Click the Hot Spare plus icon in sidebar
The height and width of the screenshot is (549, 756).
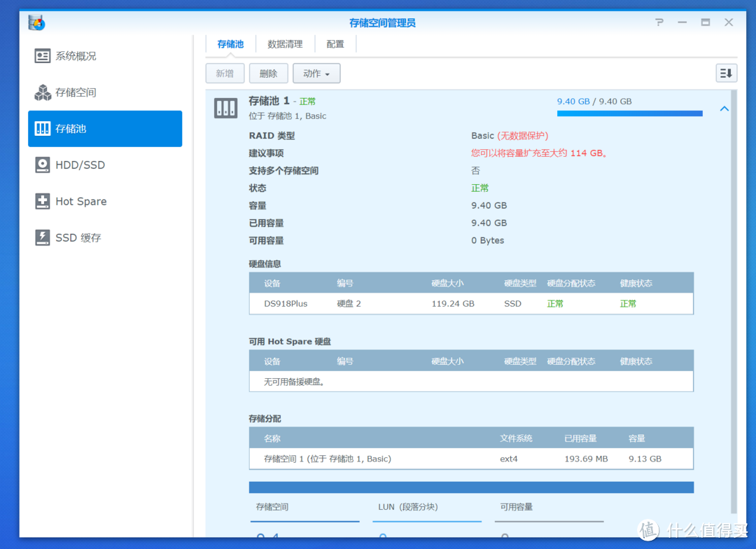pyautogui.click(x=43, y=201)
